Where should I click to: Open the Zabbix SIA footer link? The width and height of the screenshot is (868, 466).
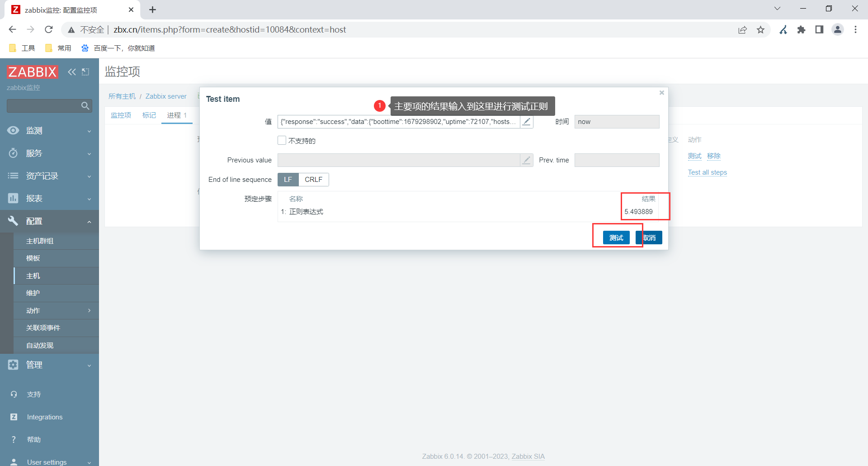coord(528,456)
